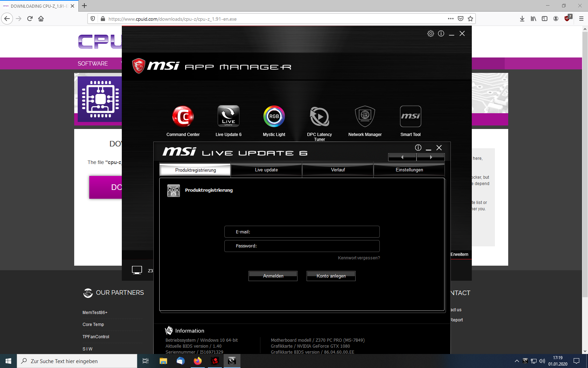Open Firefox hamburger menu
This screenshot has height=368, width=588.
click(581, 19)
